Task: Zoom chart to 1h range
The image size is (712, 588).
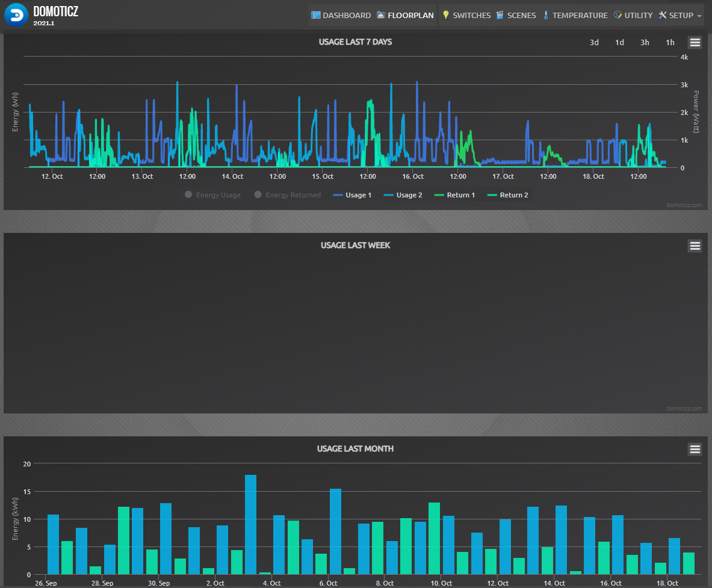Action: tap(670, 43)
